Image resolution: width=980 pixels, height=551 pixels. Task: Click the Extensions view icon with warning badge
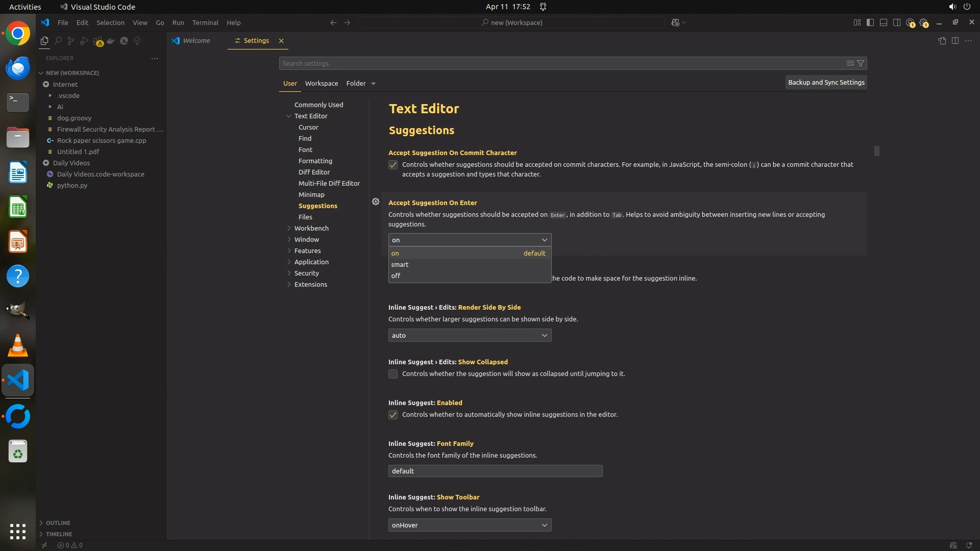[98, 41]
